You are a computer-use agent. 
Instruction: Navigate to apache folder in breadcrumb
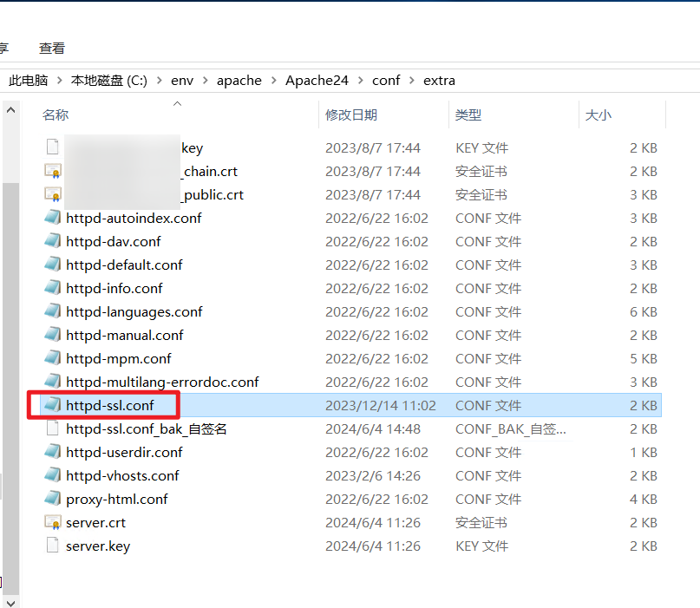click(239, 81)
